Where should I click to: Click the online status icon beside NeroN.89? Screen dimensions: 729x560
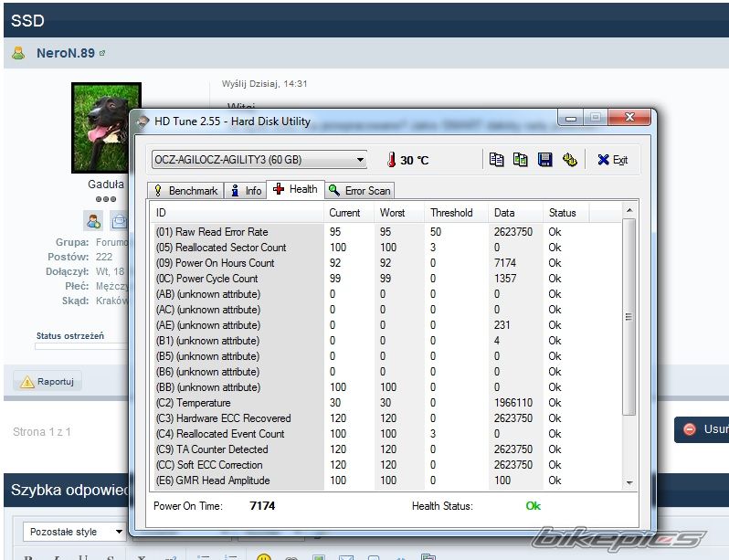(102, 53)
